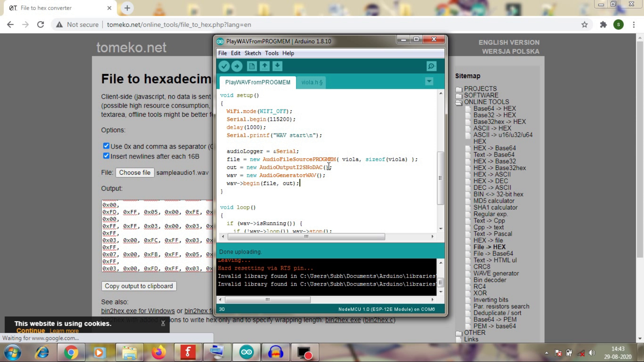The height and width of the screenshot is (362, 644).
Task: Click Learn more on the cookie notice
Action: [64, 331]
